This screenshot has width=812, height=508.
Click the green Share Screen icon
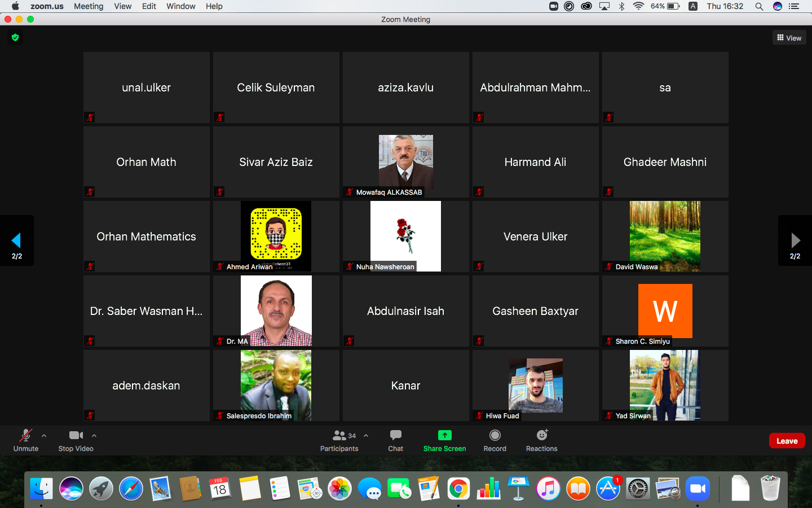444,435
